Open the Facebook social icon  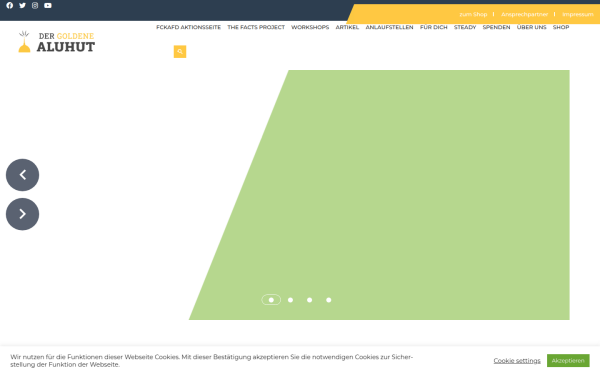10,5
